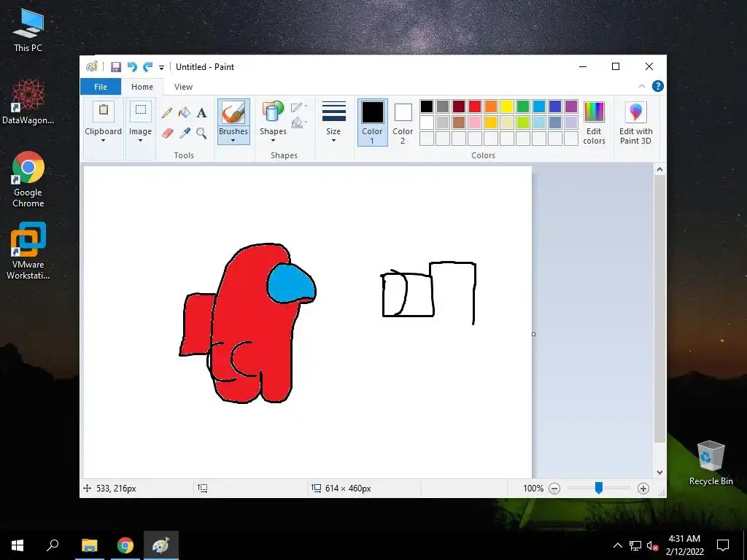Open the Recycle Bin desktop icon

coord(711,463)
